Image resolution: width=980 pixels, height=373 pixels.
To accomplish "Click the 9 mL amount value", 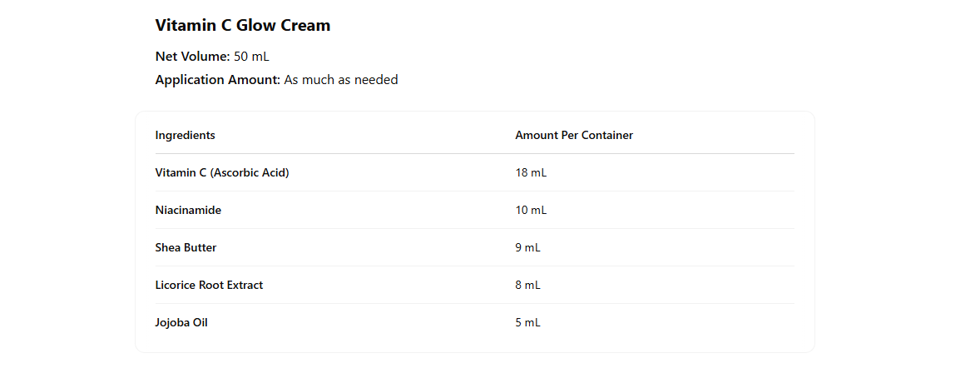I will coord(527,247).
